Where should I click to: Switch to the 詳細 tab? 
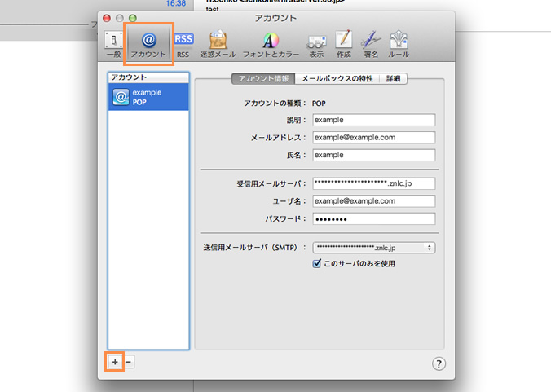click(395, 79)
